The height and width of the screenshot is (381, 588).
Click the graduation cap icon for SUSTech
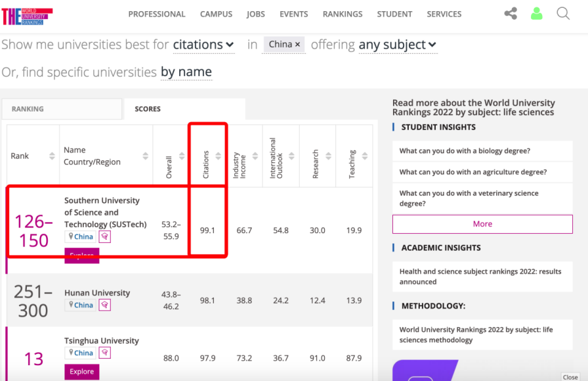pos(104,236)
